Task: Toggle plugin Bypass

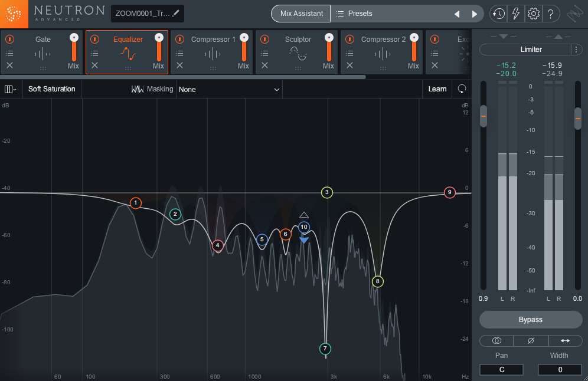Action: click(x=531, y=320)
